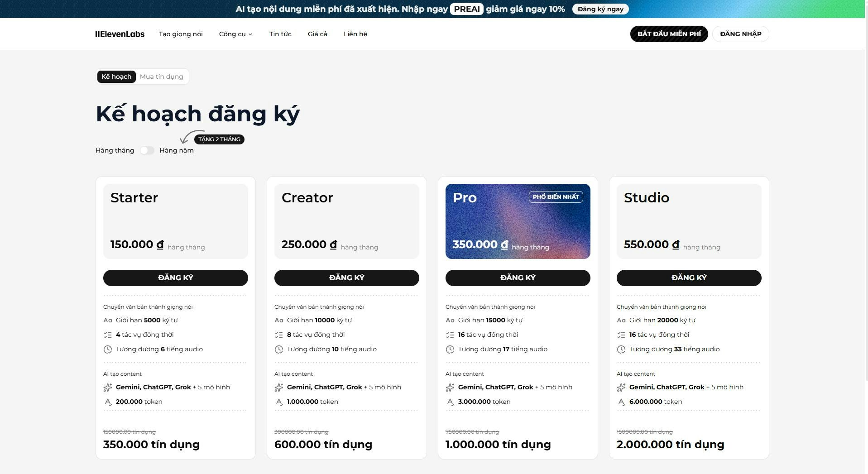Click the concurrent tasks icon on Creator plan
The width and height of the screenshot is (868, 474).
[278, 335]
